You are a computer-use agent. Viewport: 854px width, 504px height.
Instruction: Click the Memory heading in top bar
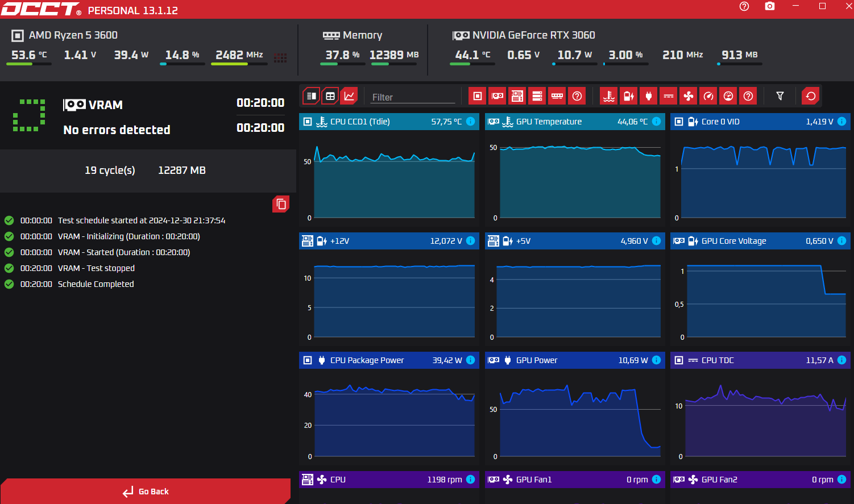[x=362, y=35]
